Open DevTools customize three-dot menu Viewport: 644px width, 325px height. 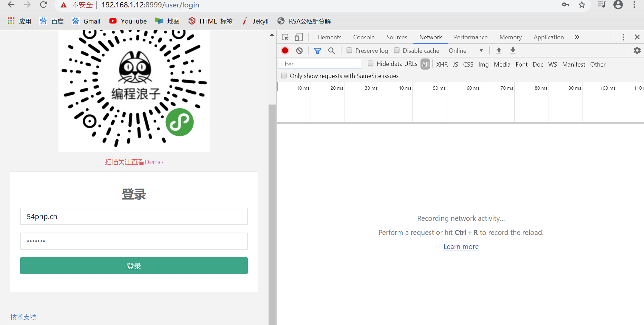point(623,37)
